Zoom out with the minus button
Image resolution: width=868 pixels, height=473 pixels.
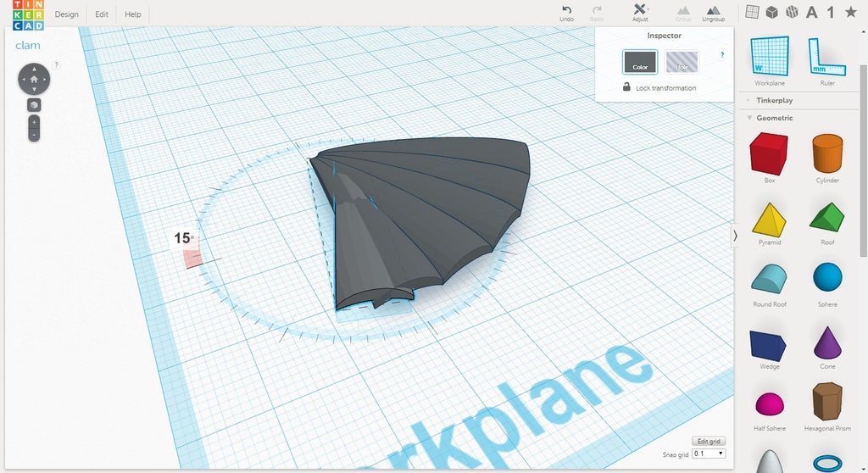[x=34, y=135]
